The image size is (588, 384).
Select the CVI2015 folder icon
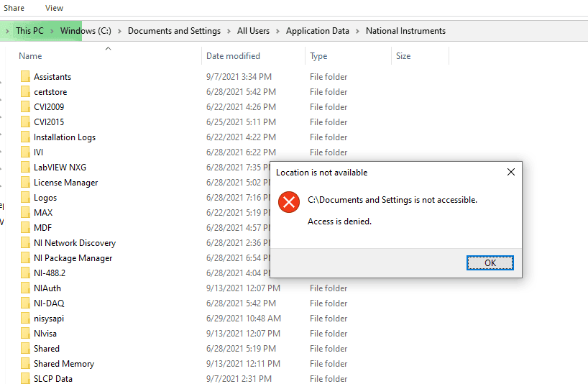(x=25, y=122)
